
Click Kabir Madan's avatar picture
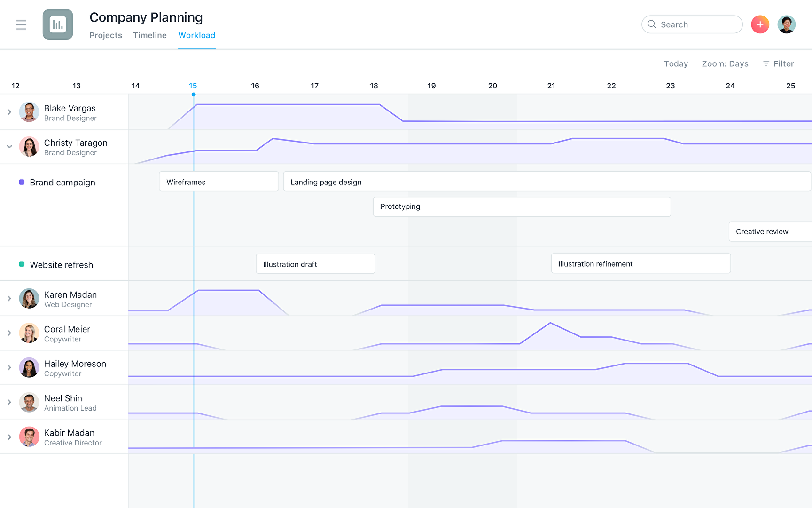pyautogui.click(x=29, y=437)
